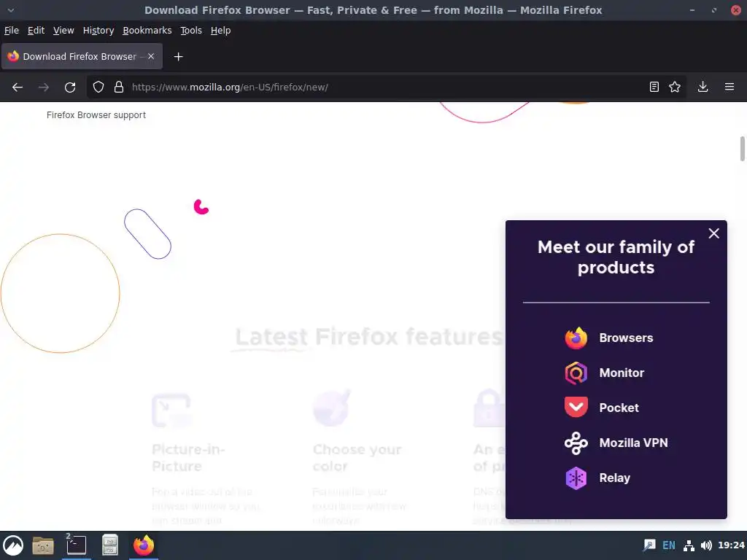
Task: Switch to Firefox in the taskbar
Action: coord(144,545)
